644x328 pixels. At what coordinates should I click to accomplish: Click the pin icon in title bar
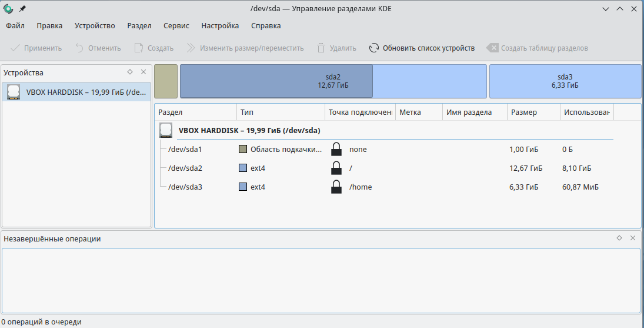pyautogui.click(x=22, y=9)
